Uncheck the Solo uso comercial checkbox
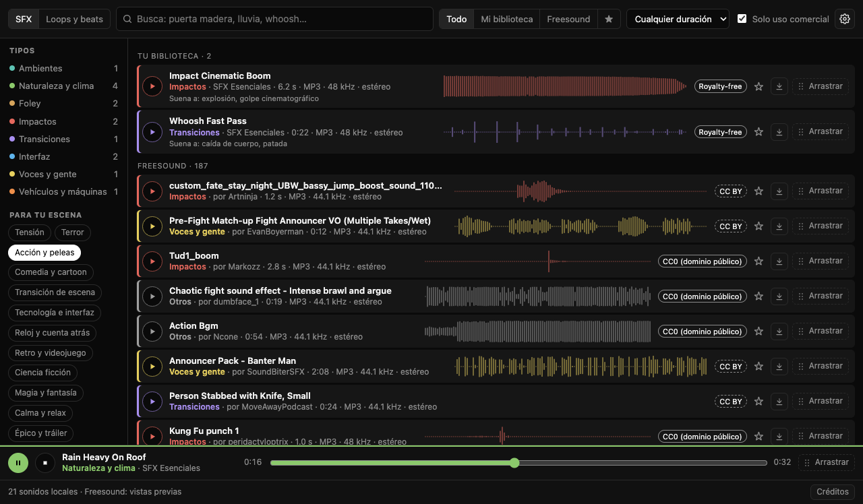 pyautogui.click(x=742, y=19)
